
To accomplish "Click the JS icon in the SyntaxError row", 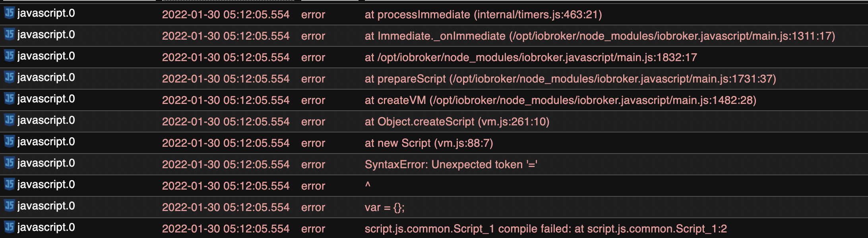I will click(x=9, y=163).
